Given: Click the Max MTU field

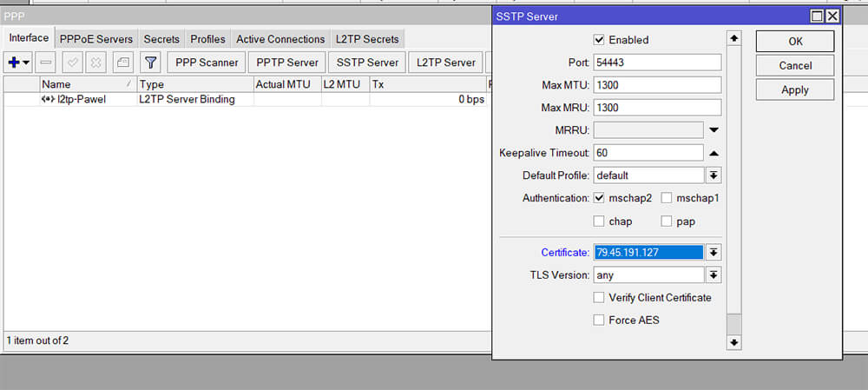Looking at the screenshot, I should (658, 85).
